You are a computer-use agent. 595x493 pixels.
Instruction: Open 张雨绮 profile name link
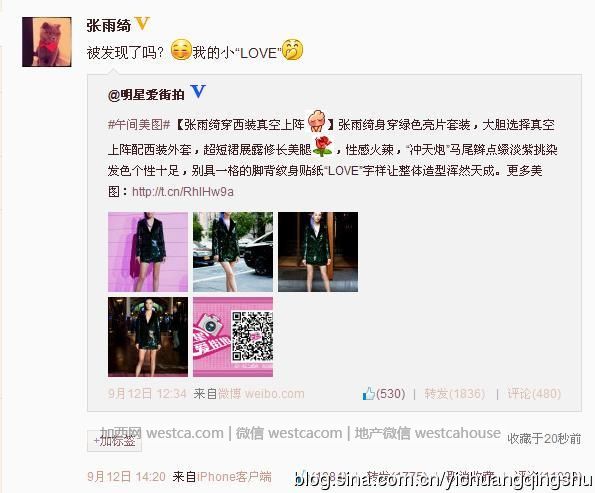[109, 25]
